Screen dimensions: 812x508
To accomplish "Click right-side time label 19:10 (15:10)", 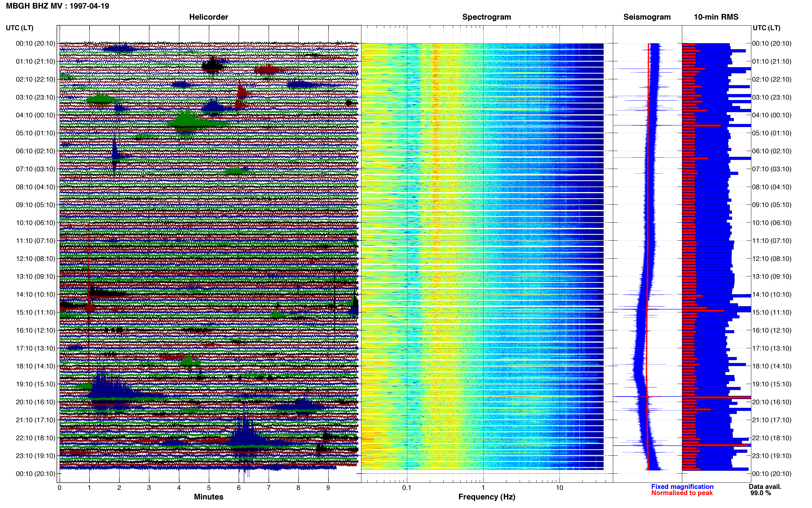I will [772, 384].
